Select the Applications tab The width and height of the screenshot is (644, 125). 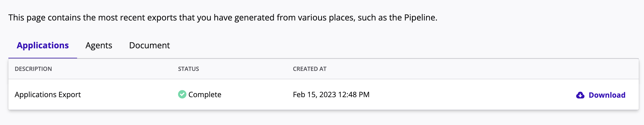(x=43, y=45)
